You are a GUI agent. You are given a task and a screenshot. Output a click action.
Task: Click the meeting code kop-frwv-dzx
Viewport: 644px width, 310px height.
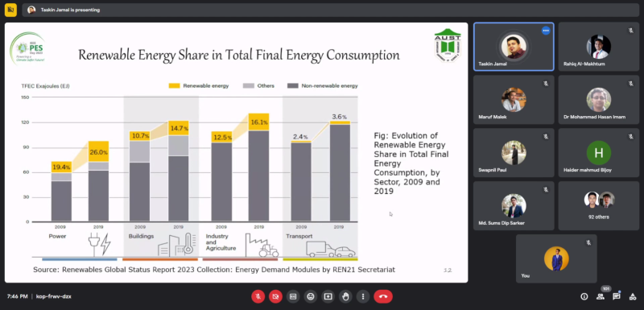click(x=53, y=296)
